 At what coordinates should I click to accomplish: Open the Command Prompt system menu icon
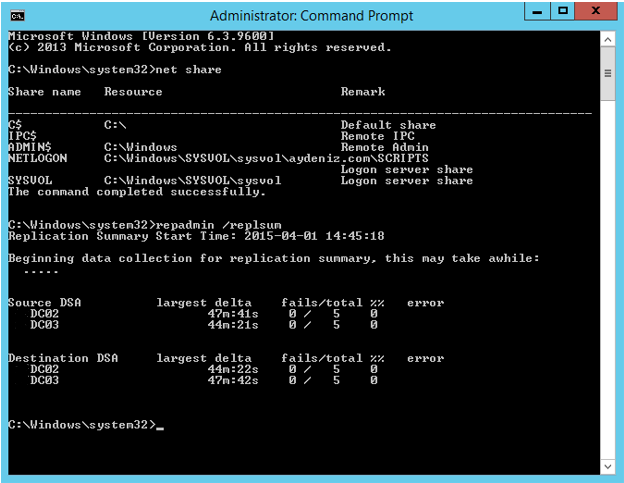click(18, 16)
